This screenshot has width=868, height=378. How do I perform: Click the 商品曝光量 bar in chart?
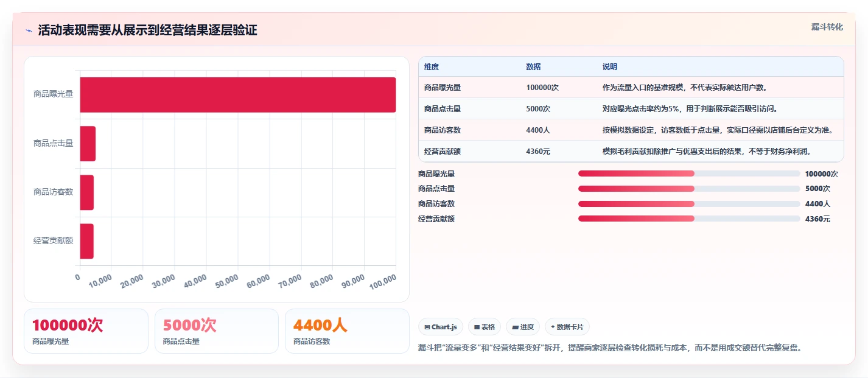click(x=238, y=95)
